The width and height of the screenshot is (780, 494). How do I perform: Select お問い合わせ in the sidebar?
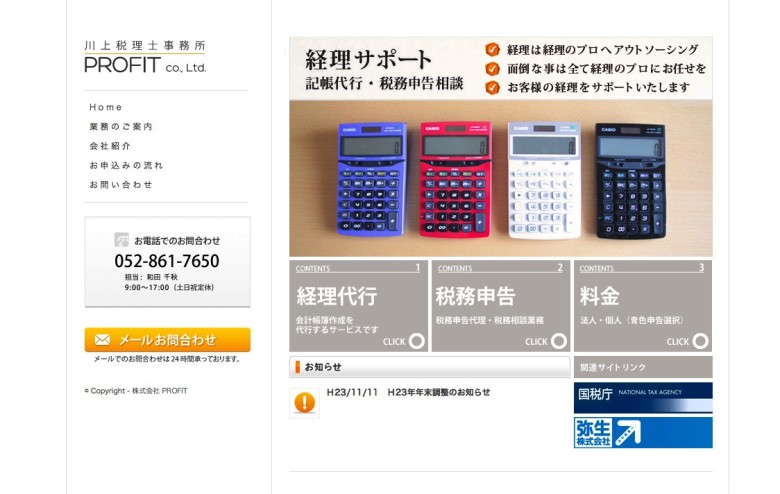pos(121,185)
